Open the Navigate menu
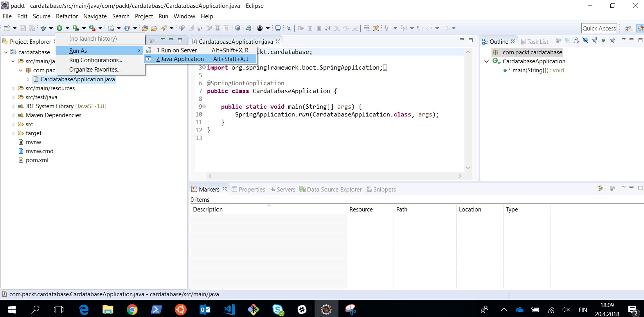Image resolution: width=644 pixels, height=317 pixels. (95, 16)
